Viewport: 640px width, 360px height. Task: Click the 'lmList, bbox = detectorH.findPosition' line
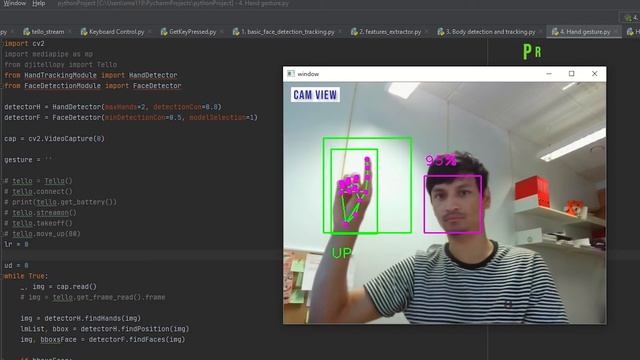(104, 329)
